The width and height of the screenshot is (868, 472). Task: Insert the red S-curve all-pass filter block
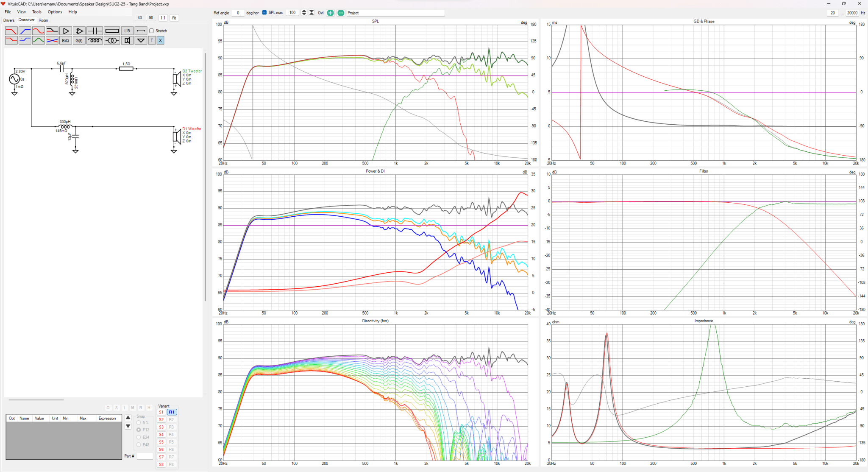(39, 31)
